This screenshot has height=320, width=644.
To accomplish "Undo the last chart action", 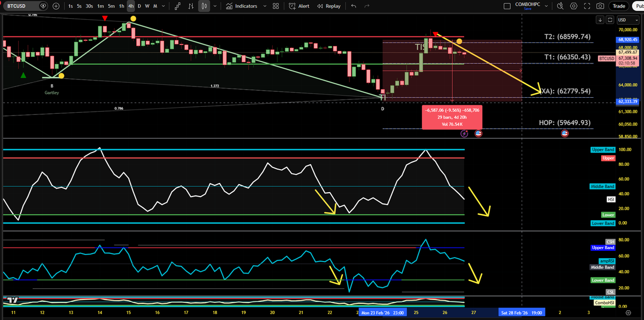I will tap(353, 6).
